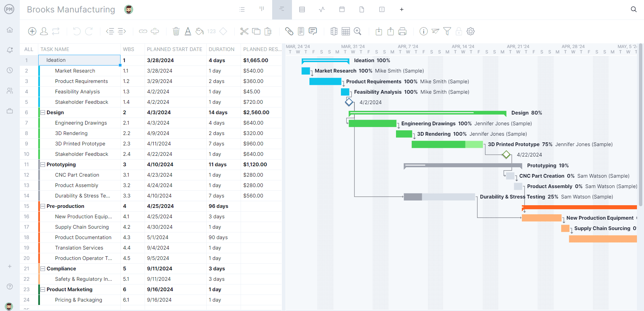Paste from clipboard icon
Screen dimensions: 644x311
click(267, 31)
